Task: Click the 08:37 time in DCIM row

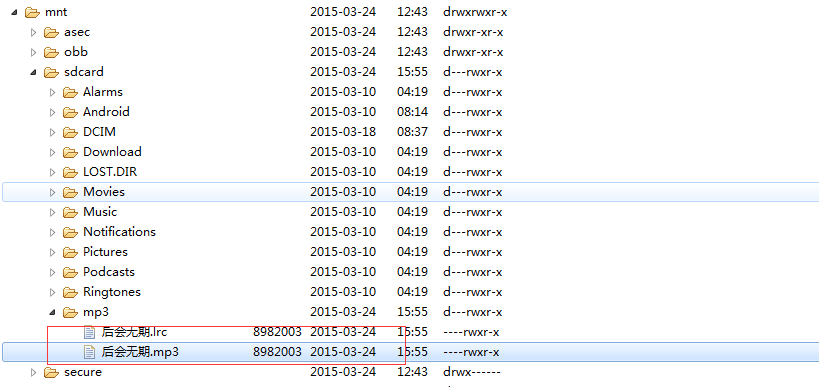Action: 412,132
